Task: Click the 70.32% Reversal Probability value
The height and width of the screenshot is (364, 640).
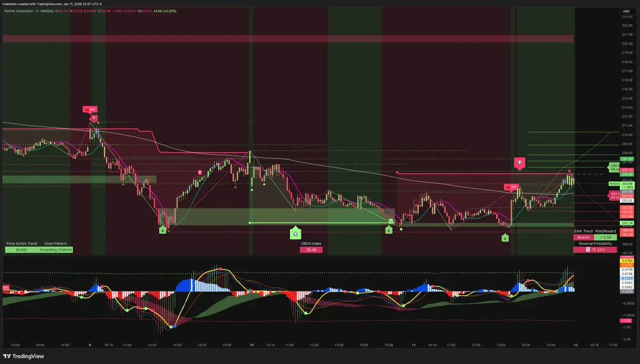Action: click(x=594, y=249)
